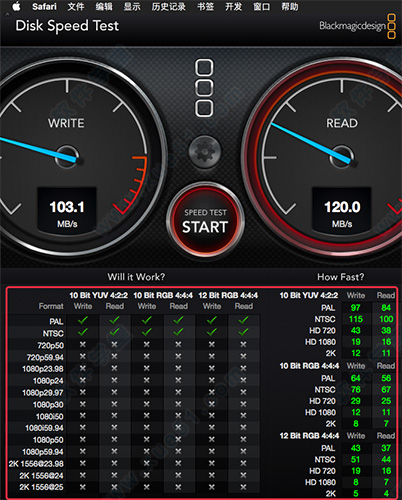Click the 1080p24 format row label
This screenshot has height=500, width=402.
pyautogui.click(x=48, y=381)
